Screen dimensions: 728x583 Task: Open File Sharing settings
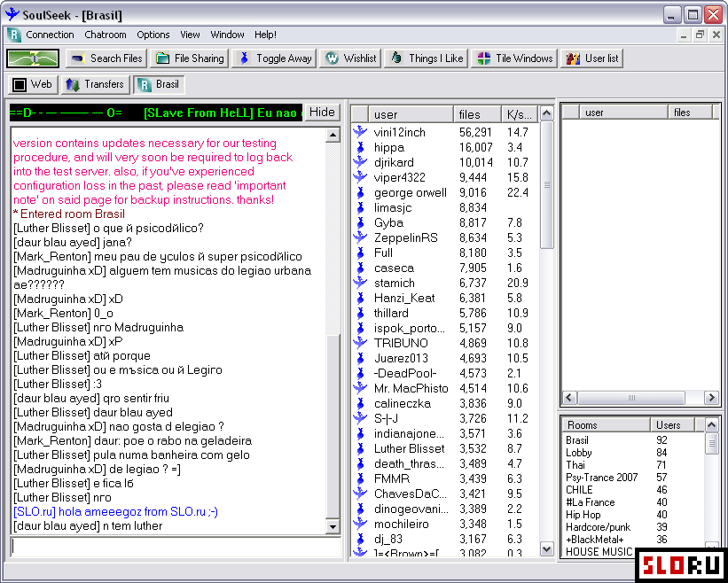tap(190, 58)
